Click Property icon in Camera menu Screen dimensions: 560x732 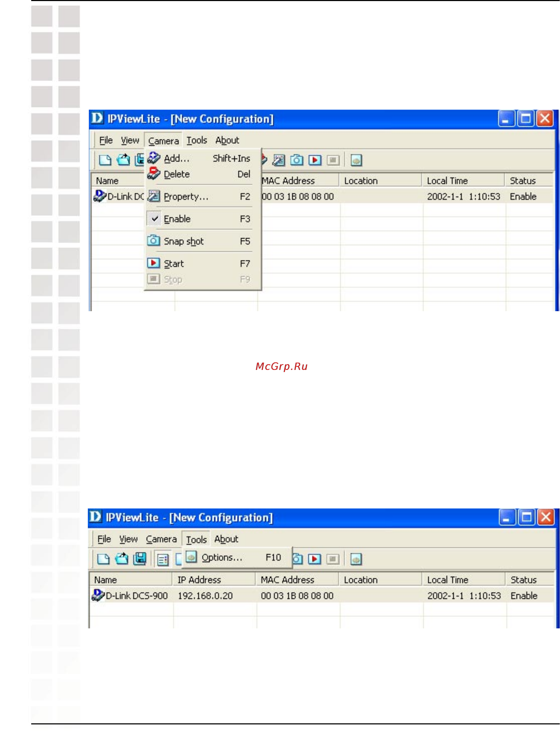154,196
